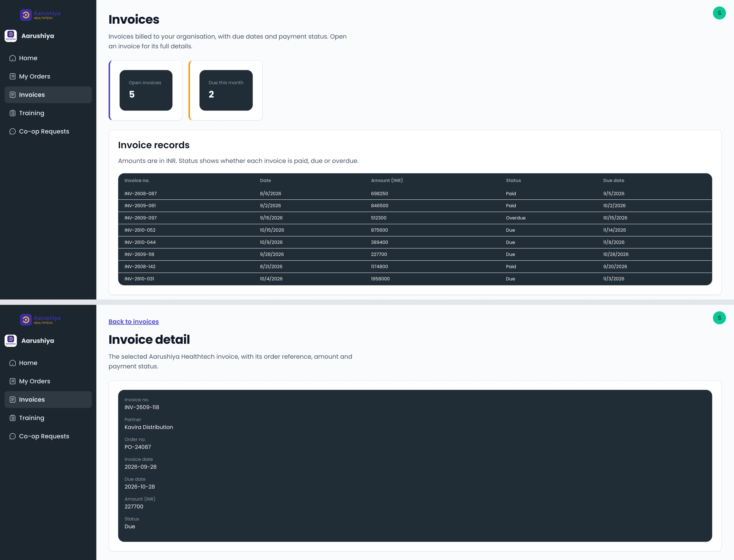Click the Amount (INR) column header in the records table
734x560 pixels.
[x=387, y=180]
